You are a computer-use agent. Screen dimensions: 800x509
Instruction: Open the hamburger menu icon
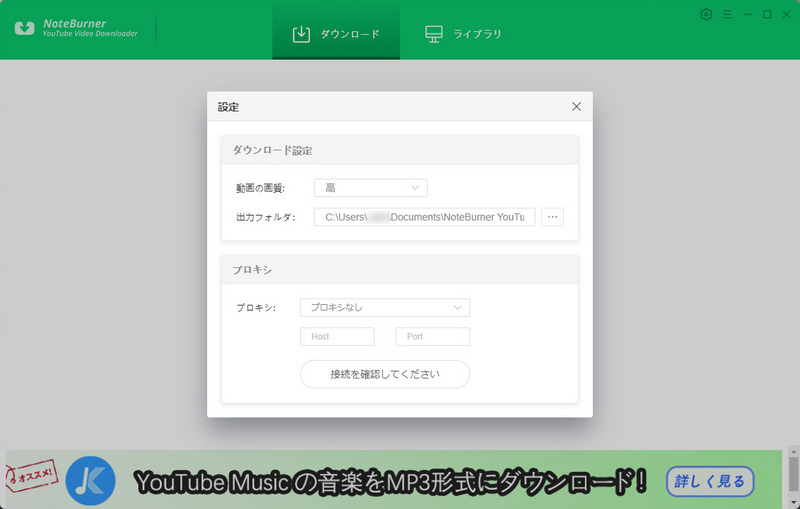[x=728, y=14]
